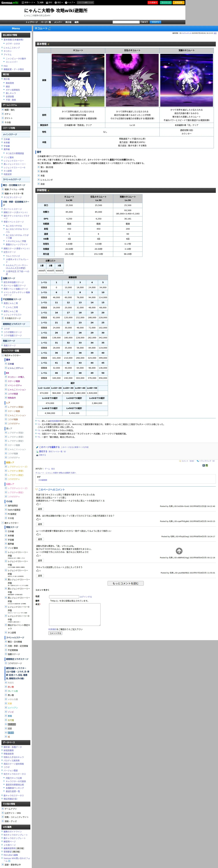Click the scroll-to-top arrow icon
Image resolution: width=218 pixels, height=868 pixels.
coord(179,551)
